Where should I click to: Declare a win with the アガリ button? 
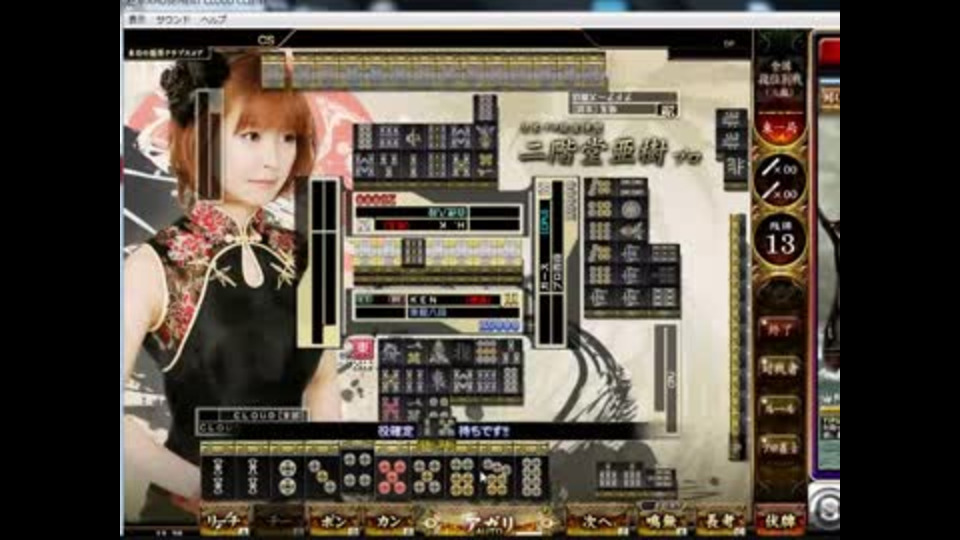point(489,523)
